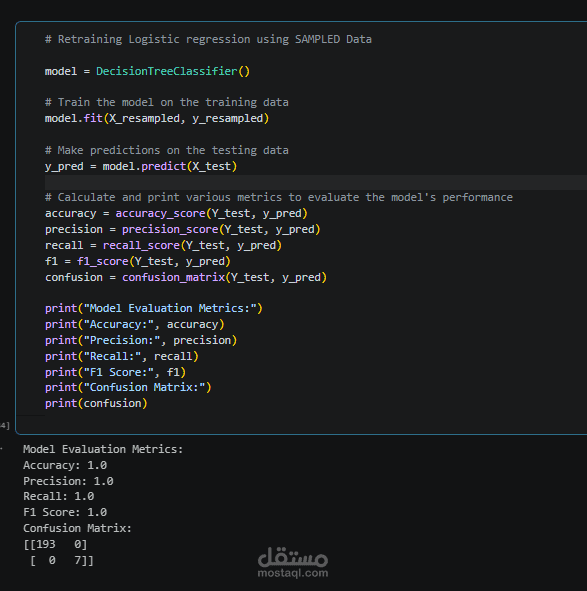This screenshot has height=591, width=587.
Task: Click the Accuracy: 1.0 output line
Action: 65,465
